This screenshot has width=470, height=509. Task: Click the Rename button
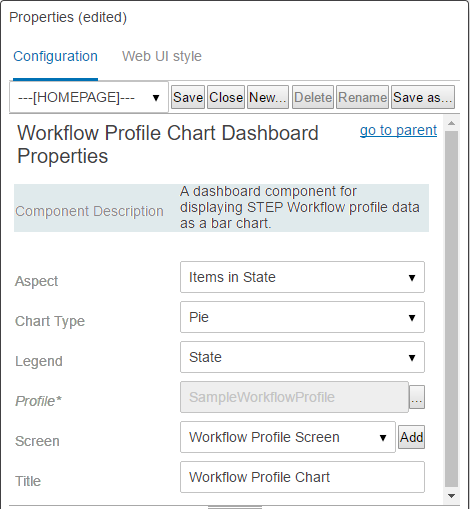[x=362, y=97]
